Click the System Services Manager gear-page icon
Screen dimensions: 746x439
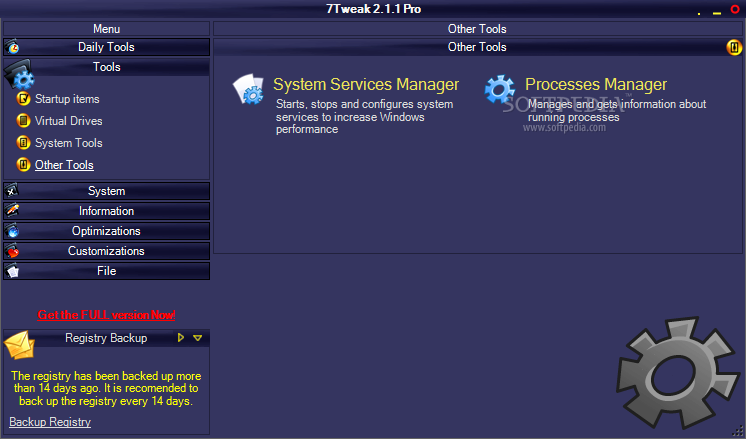click(x=248, y=89)
